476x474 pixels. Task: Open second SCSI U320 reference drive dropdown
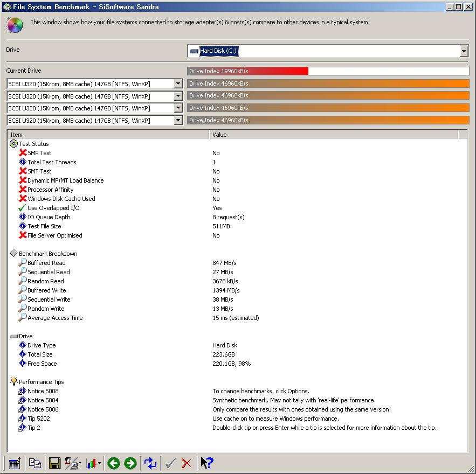click(178, 96)
